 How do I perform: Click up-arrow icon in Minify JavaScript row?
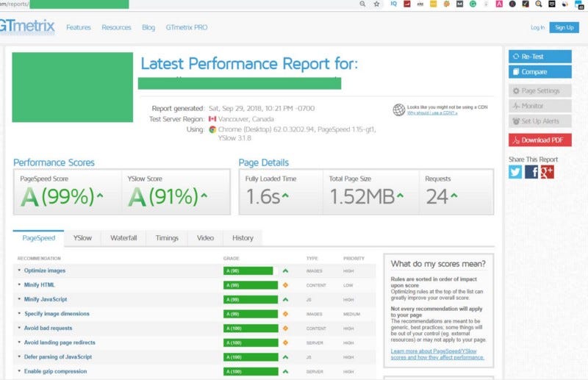pyautogui.click(x=285, y=299)
